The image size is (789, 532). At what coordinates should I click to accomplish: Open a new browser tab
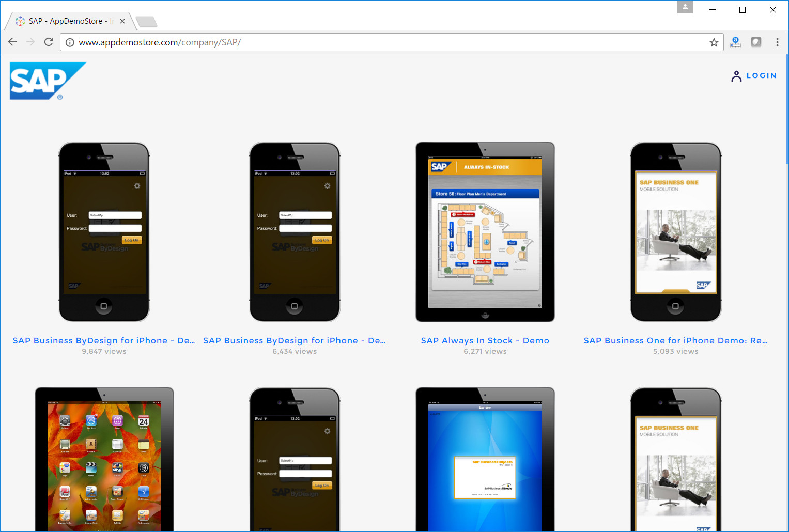pyautogui.click(x=146, y=22)
